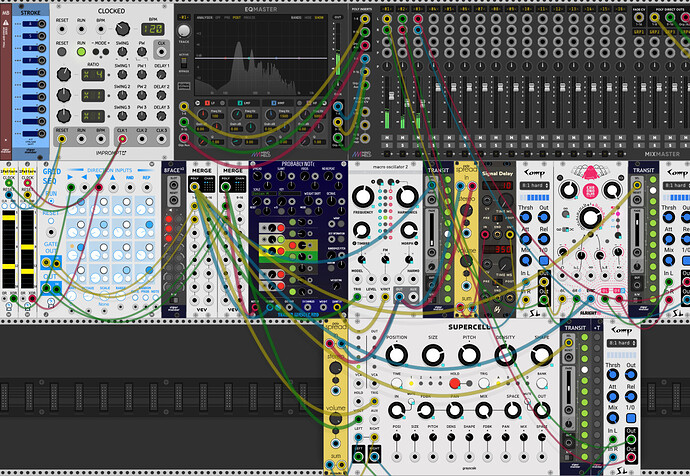690x476 pixels.
Task: Click the POLY output jack on the first Merge module
Action: [194, 187]
